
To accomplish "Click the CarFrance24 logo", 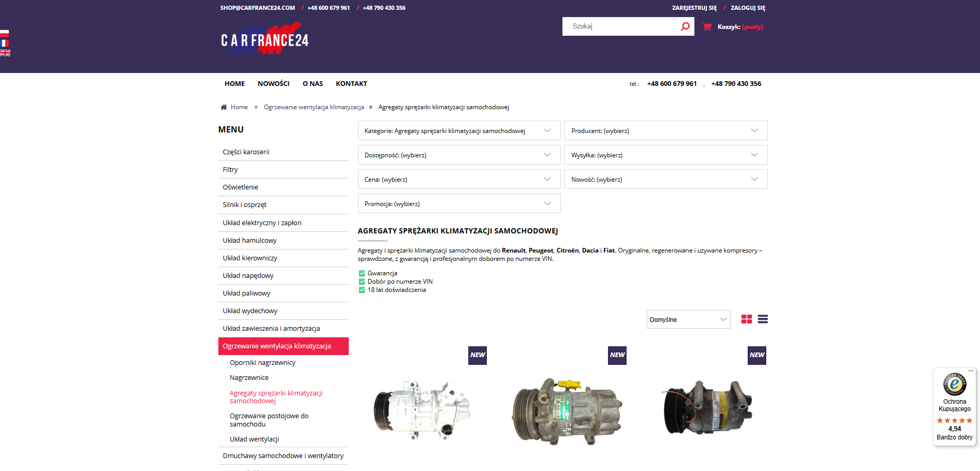I will pyautogui.click(x=264, y=39).
